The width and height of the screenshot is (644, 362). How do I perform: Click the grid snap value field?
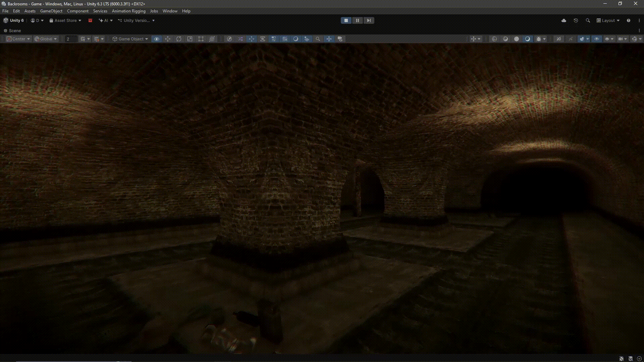pyautogui.click(x=70, y=39)
